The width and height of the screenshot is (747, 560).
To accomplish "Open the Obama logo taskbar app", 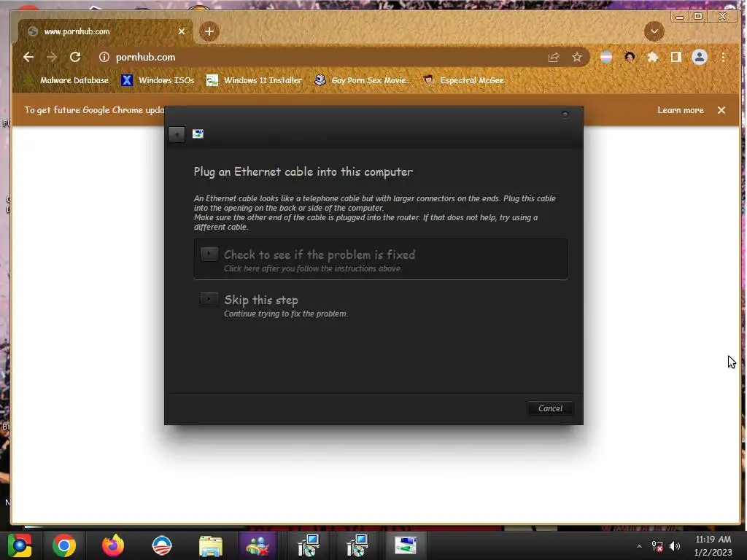I will 161,545.
